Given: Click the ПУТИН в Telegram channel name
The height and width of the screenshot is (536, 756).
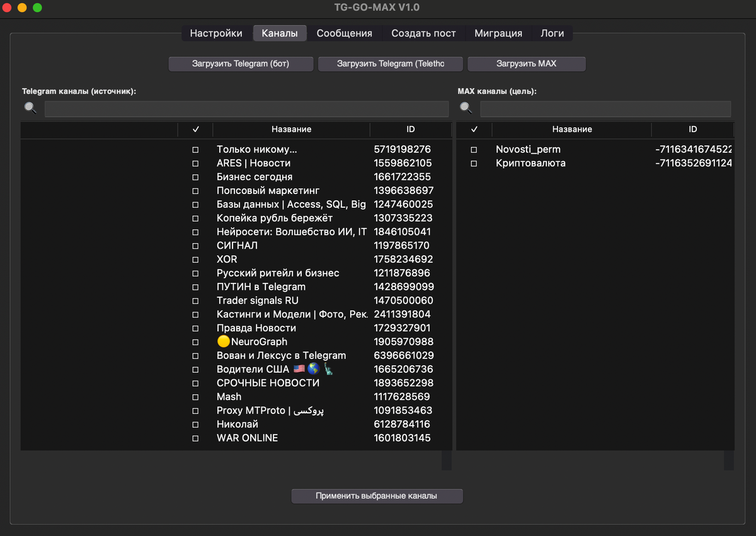Looking at the screenshot, I should click(x=261, y=287).
